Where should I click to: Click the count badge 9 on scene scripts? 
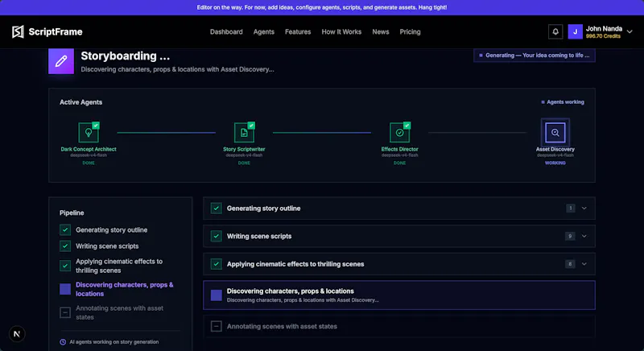[570, 236]
